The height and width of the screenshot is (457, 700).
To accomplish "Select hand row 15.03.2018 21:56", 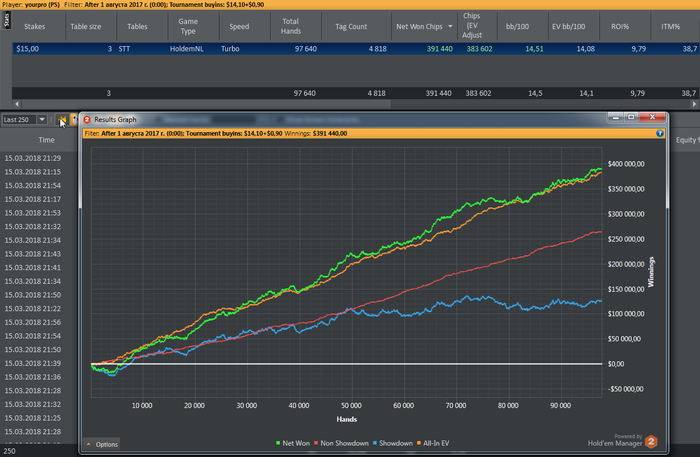I will click(x=33, y=322).
